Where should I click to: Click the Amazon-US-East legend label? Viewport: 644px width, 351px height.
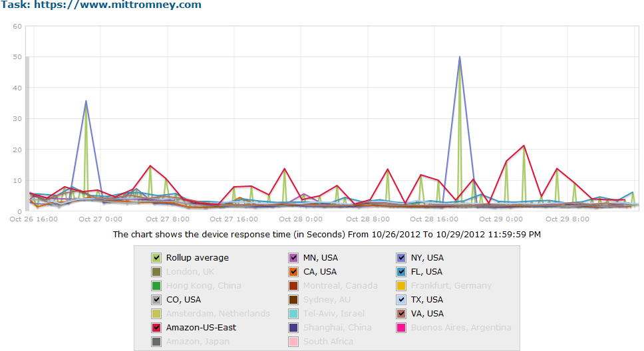(x=201, y=328)
